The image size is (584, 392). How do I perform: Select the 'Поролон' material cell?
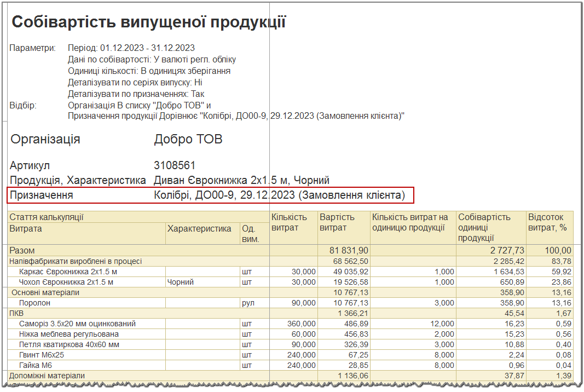click(x=35, y=303)
